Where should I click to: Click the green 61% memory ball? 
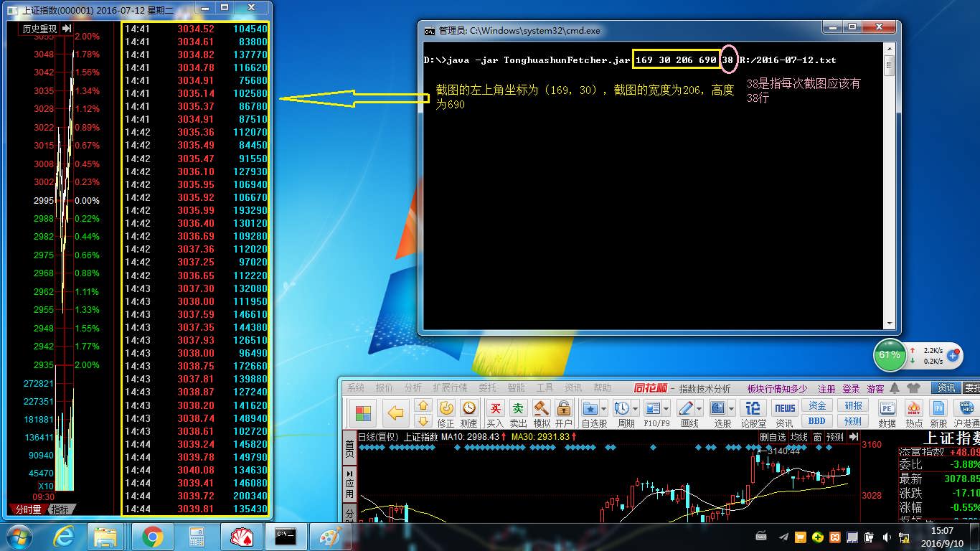click(x=889, y=355)
